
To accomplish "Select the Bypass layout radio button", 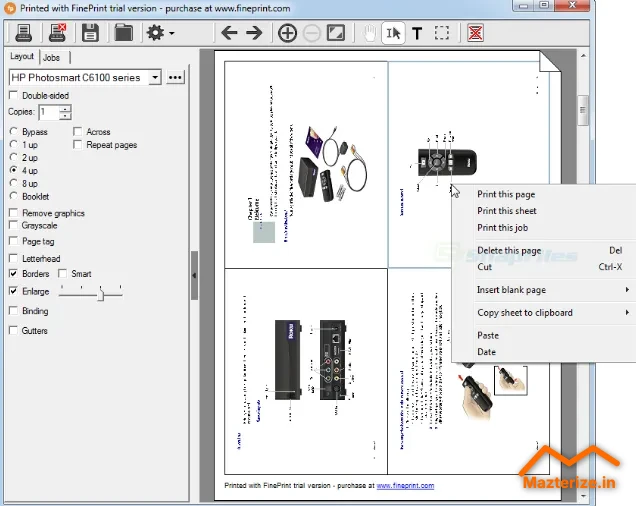I will [13, 131].
